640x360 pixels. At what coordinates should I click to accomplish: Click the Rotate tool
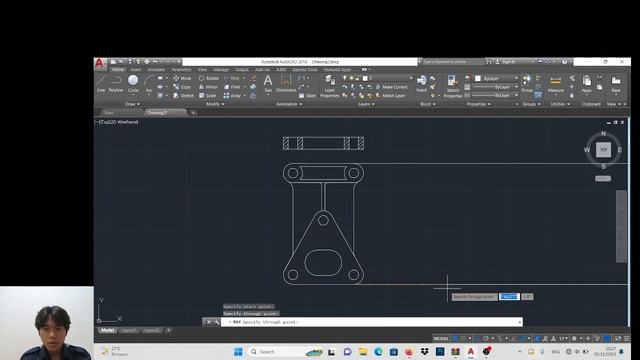tap(209, 78)
